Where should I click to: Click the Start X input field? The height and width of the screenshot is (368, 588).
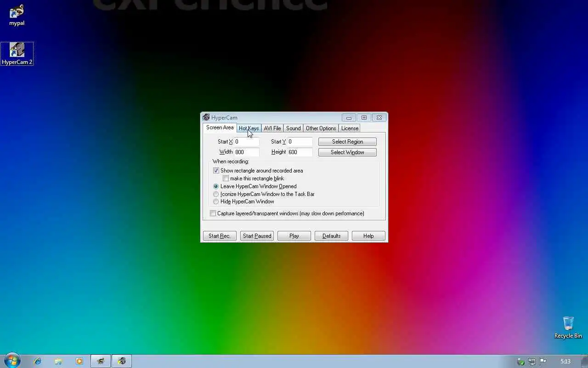click(x=247, y=142)
